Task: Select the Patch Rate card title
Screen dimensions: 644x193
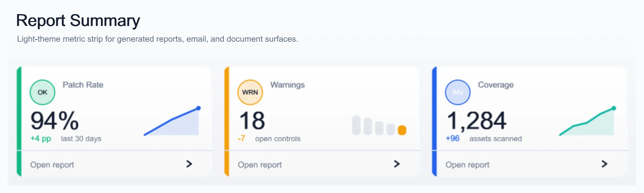Action: [83, 85]
